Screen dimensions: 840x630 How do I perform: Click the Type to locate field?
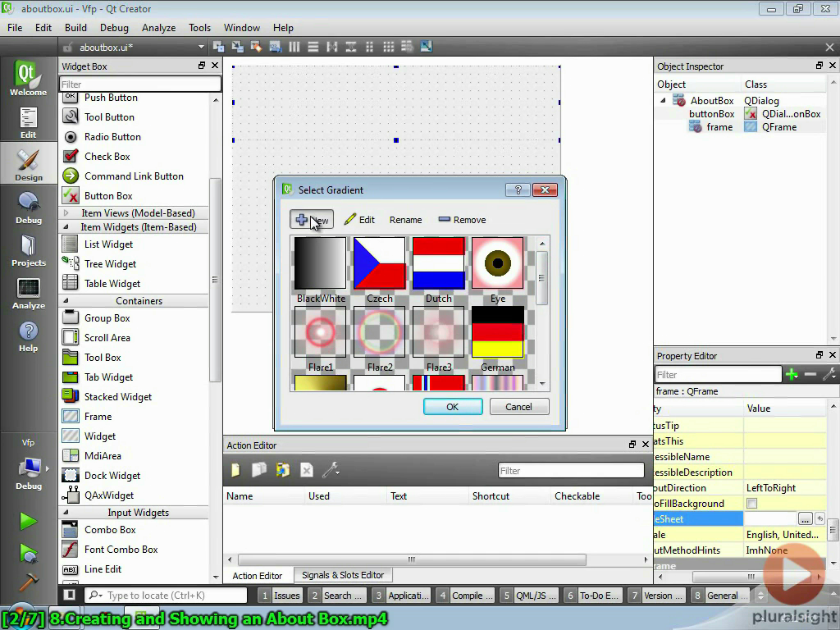166,596
